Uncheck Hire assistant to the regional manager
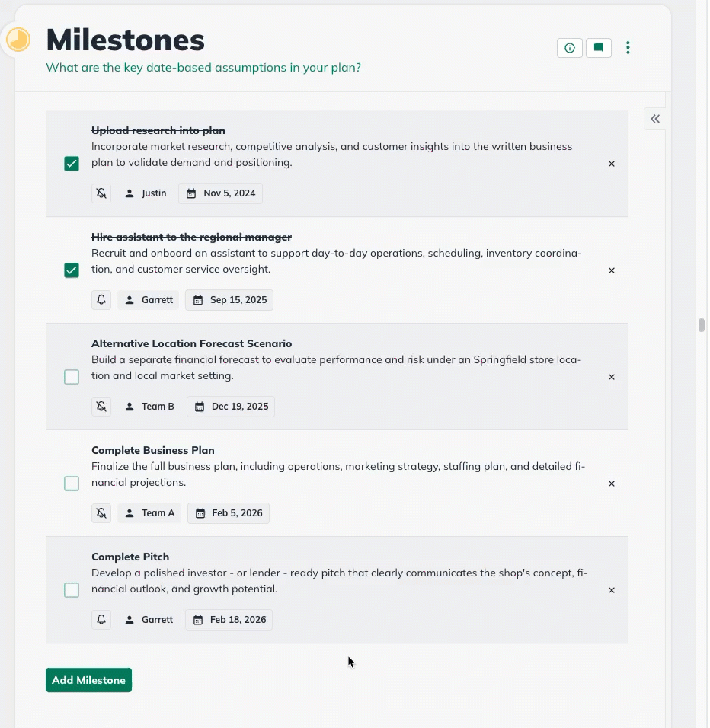This screenshot has width=710, height=728. 71,270
